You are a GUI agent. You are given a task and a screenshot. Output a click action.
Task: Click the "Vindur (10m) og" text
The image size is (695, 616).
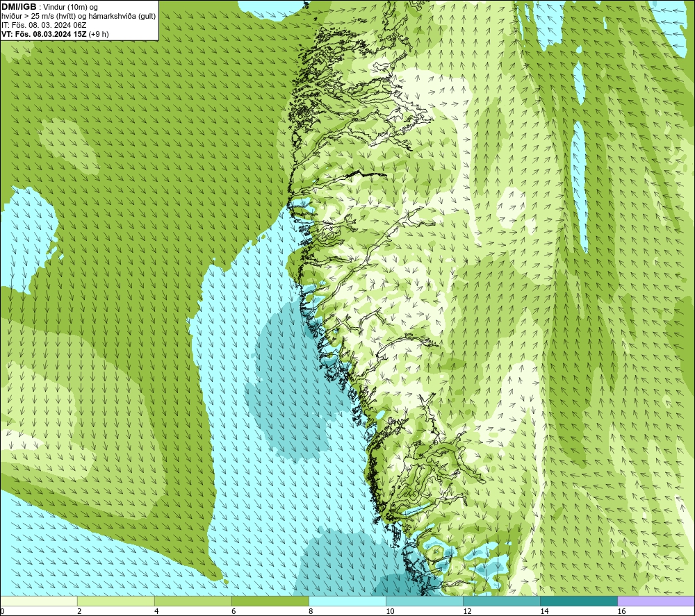72,8
